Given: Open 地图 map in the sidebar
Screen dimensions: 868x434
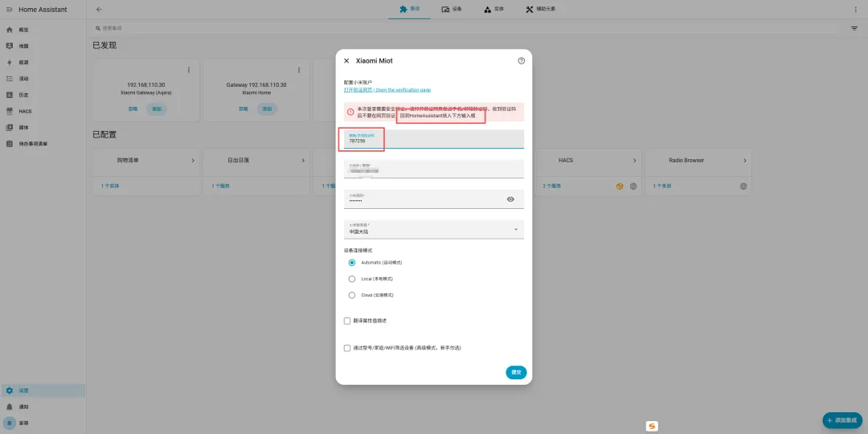Looking at the screenshot, I should [43, 46].
